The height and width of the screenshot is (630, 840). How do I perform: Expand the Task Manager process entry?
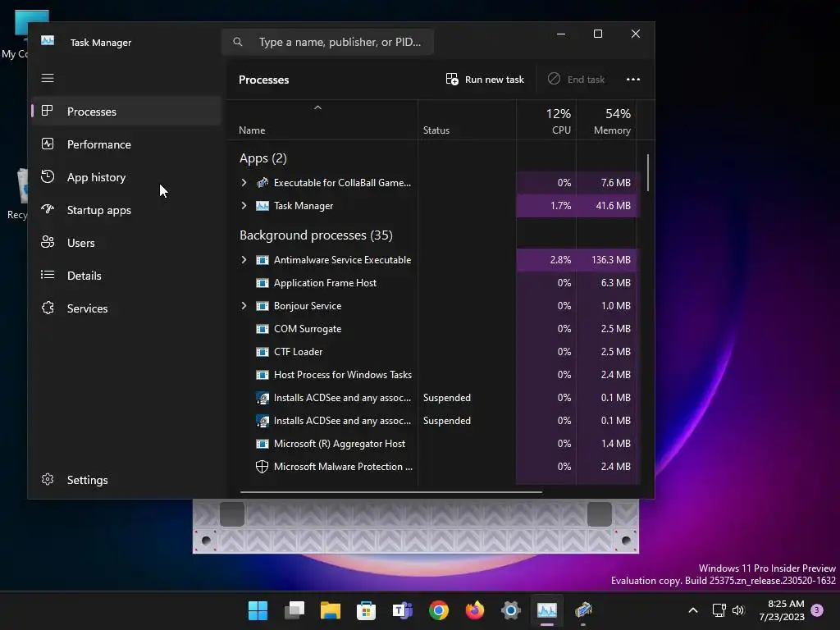[x=244, y=206]
